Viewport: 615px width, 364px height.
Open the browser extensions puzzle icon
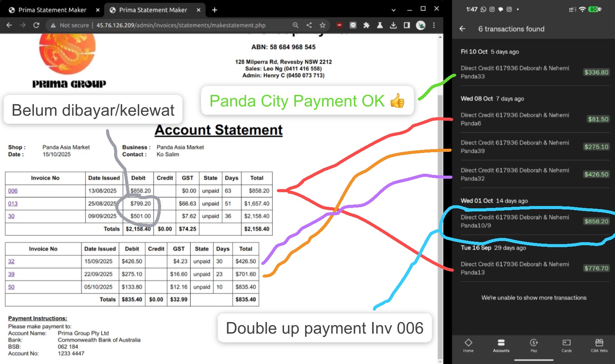(366, 25)
